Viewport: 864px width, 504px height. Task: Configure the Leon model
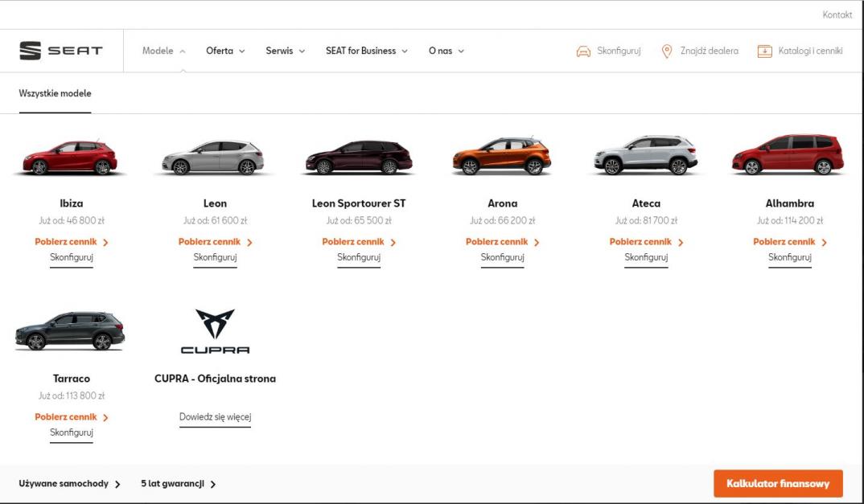(215, 258)
